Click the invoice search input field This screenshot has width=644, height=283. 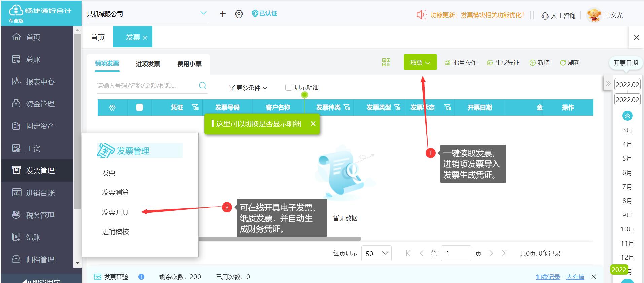click(146, 86)
